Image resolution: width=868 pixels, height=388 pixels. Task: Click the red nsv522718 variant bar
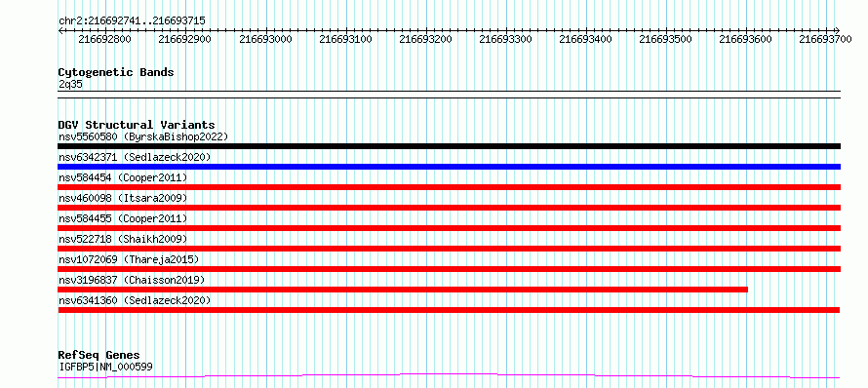(x=449, y=249)
